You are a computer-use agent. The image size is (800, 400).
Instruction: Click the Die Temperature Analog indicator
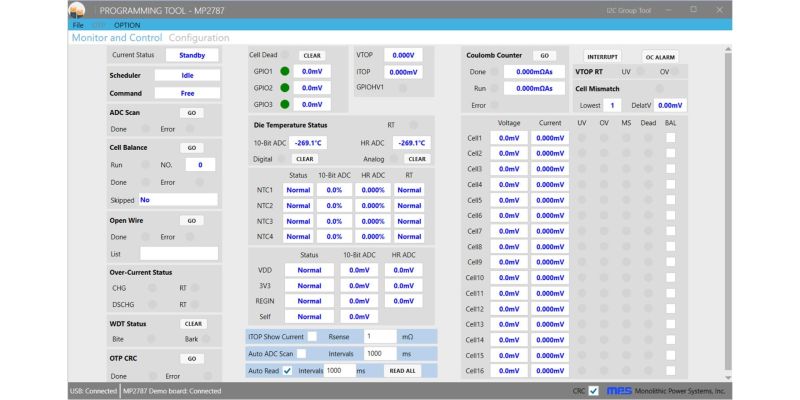[393, 159]
